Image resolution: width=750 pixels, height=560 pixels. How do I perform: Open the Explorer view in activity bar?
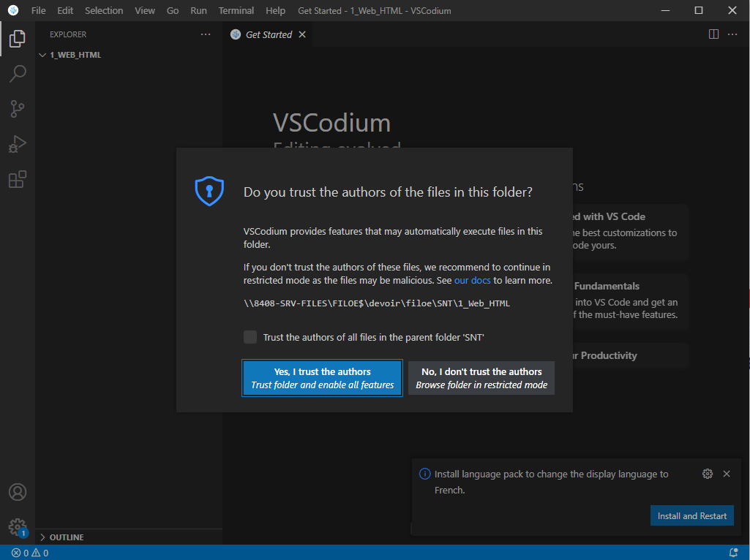pos(18,39)
